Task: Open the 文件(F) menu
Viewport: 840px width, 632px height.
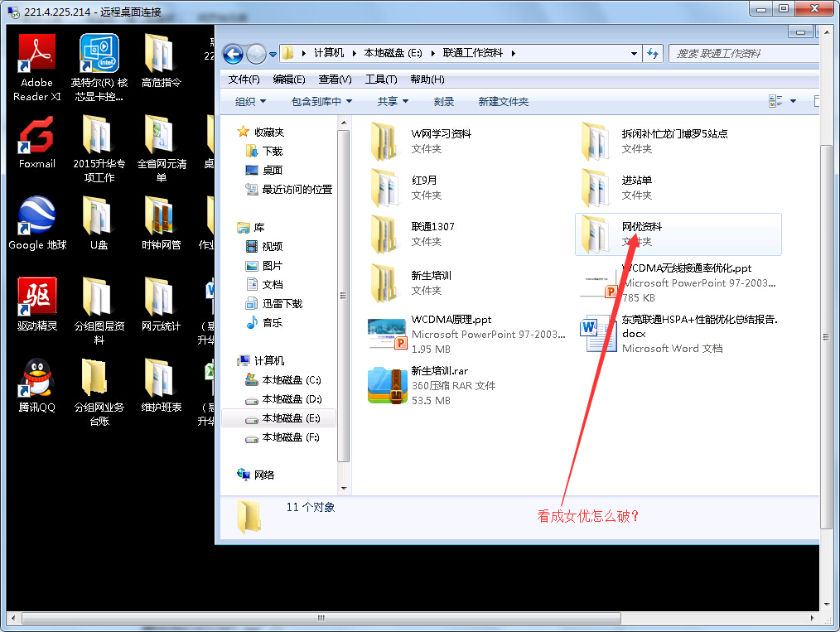Action: point(244,80)
